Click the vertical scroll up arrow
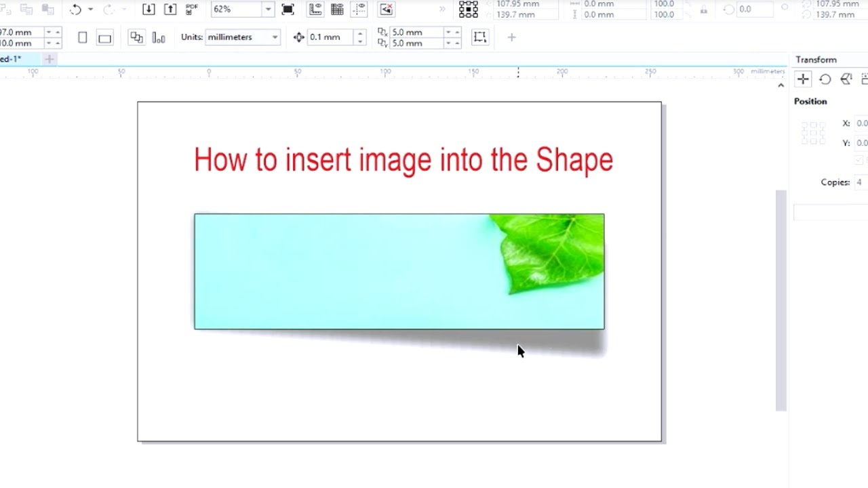 [x=781, y=85]
